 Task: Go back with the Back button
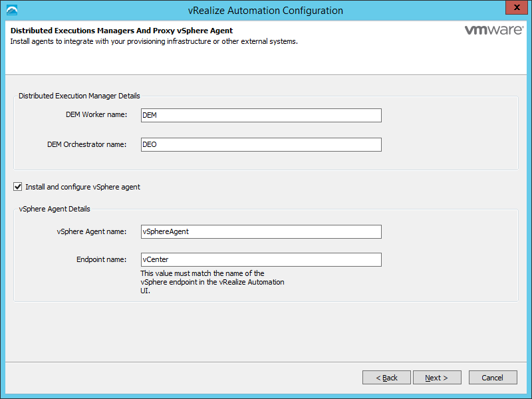coord(386,378)
